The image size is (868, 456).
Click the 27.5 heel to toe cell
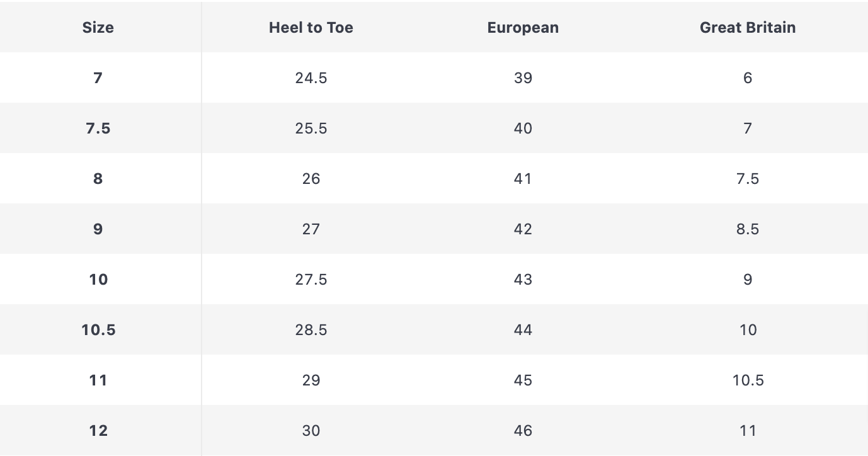(311, 280)
